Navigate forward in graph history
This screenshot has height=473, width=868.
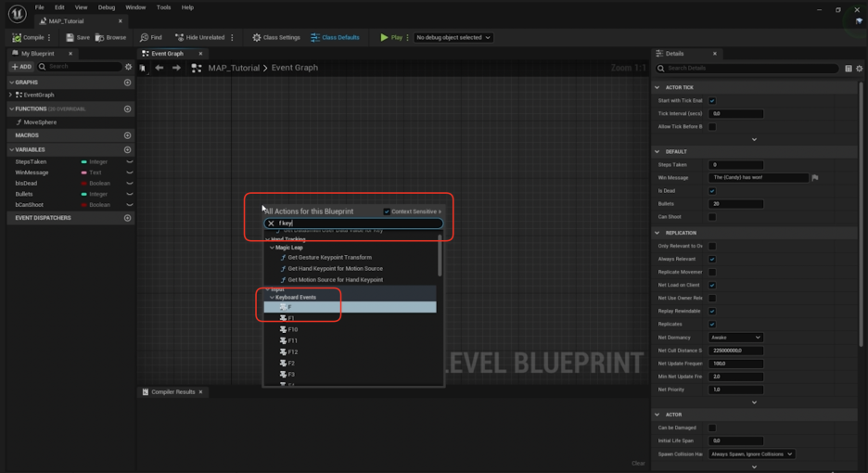click(x=176, y=68)
